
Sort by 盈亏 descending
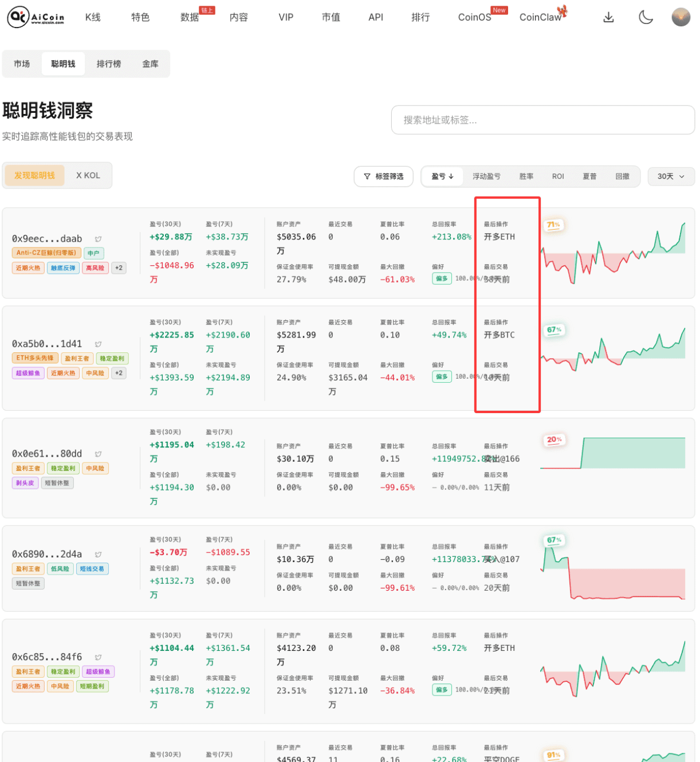click(x=443, y=176)
